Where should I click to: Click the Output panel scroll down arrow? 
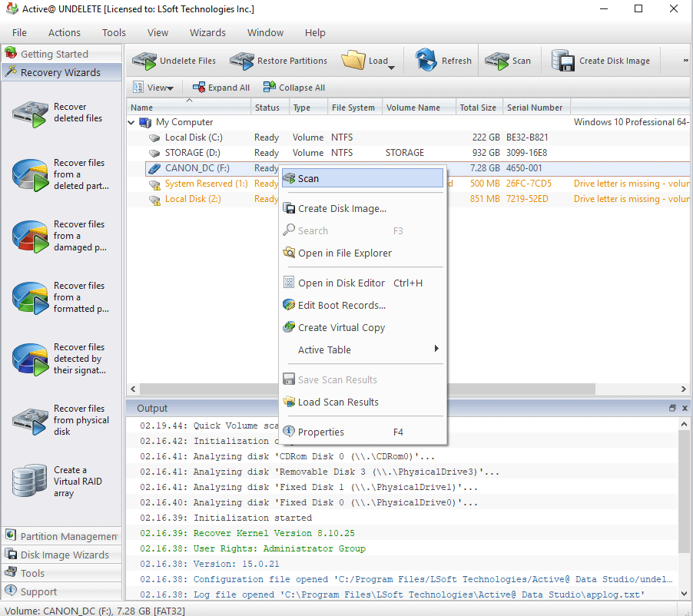(684, 594)
